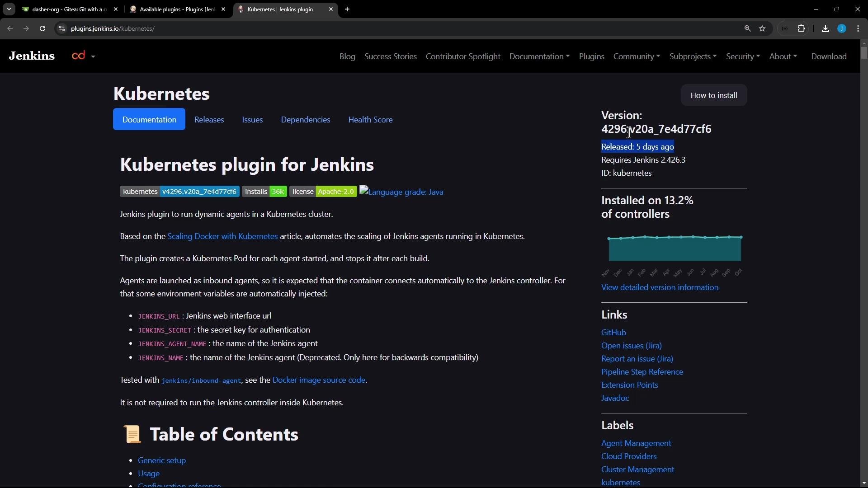Image resolution: width=868 pixels, height=488 pixels.
Task: Click the CD Foundation logo icon
Action: point(79,56)
